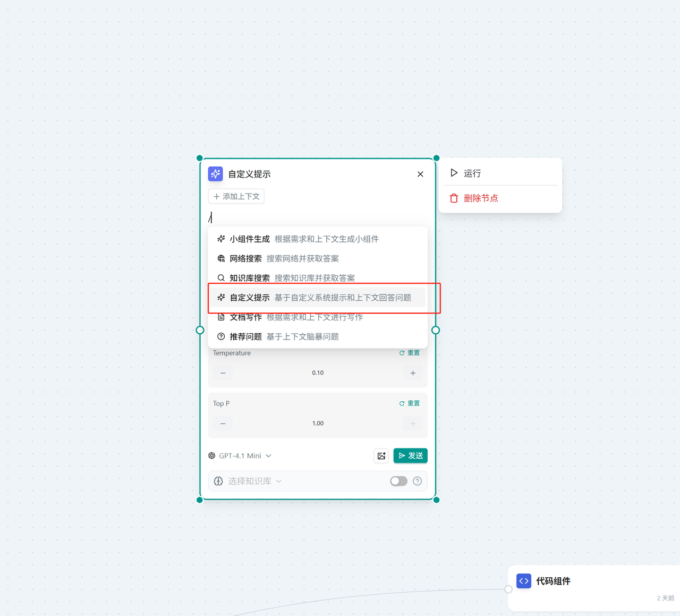Viewport: 680px width, 616px height.
Task: Click the brain icon in 选择知识库 bar
Action: coord(218,481)
